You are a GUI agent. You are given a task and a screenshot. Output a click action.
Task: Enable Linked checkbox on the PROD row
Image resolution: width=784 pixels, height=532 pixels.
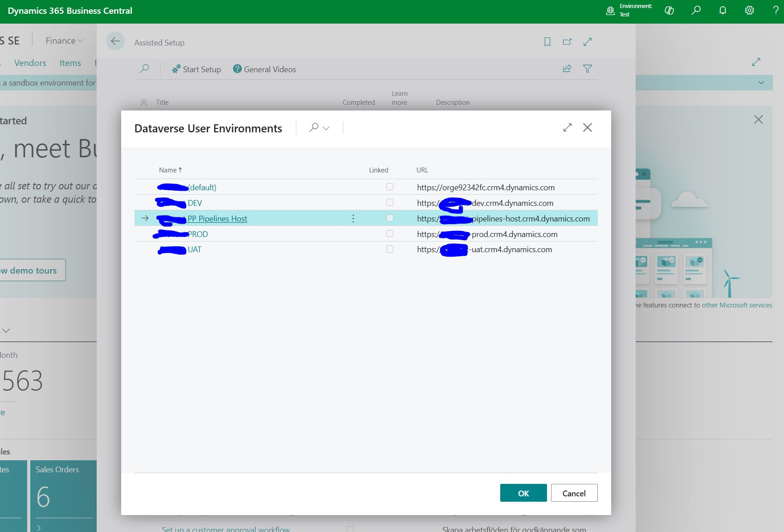[x=390, y=233]
